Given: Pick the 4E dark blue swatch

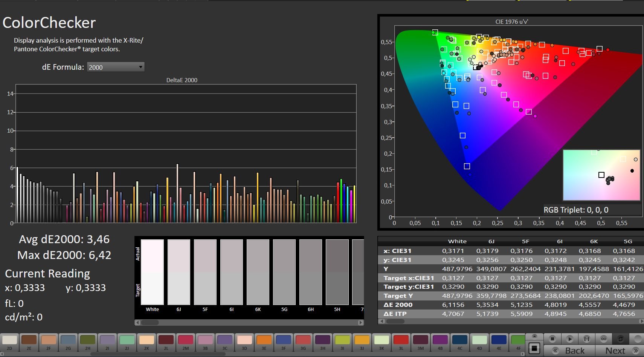Looking at the screenshot, I should click(499, 340).
